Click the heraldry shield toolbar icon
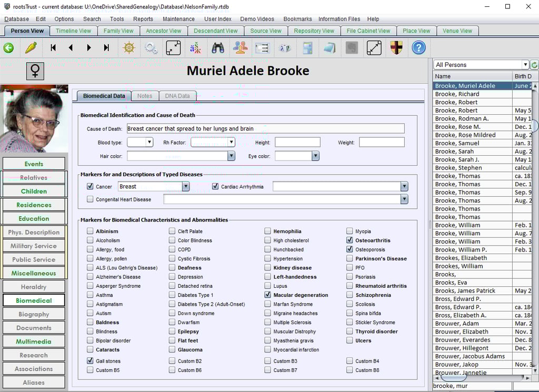The image size is (539, 392). tap(396, 48)
